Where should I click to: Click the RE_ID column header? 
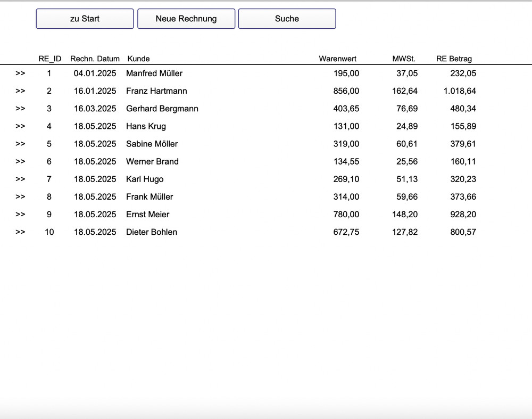pyautogui.click(x=49, y=59)
